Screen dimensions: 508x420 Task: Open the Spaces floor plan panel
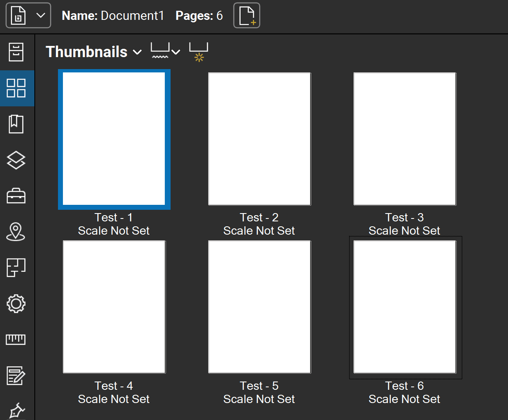[x=16, y=268]
